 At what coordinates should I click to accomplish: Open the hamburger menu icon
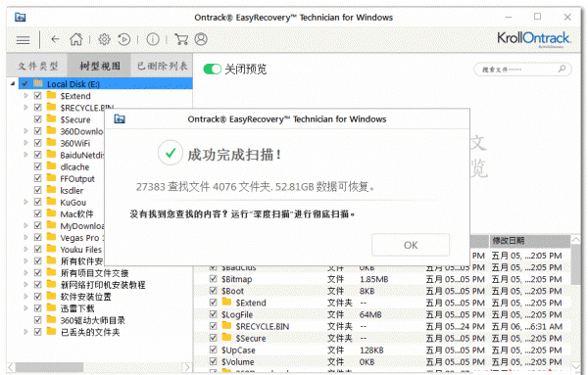click(x=23, y=40)
